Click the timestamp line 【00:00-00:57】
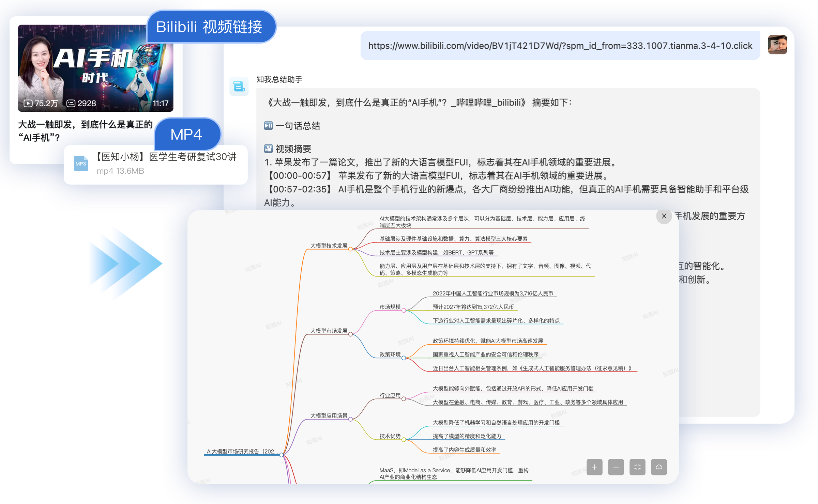Image resolution: width=818 pixels, height=504 pixels. point(436,176)
